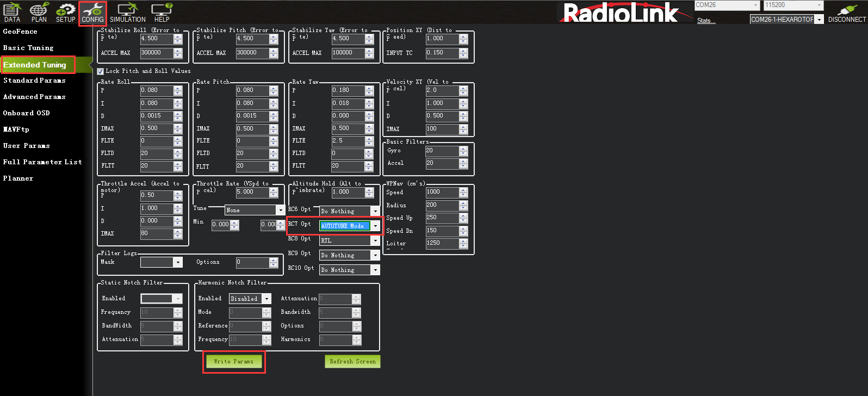Click the RadioLink logo
Image resolution: width=868 pixels, height=396 pixels.
tap(620, 13)
